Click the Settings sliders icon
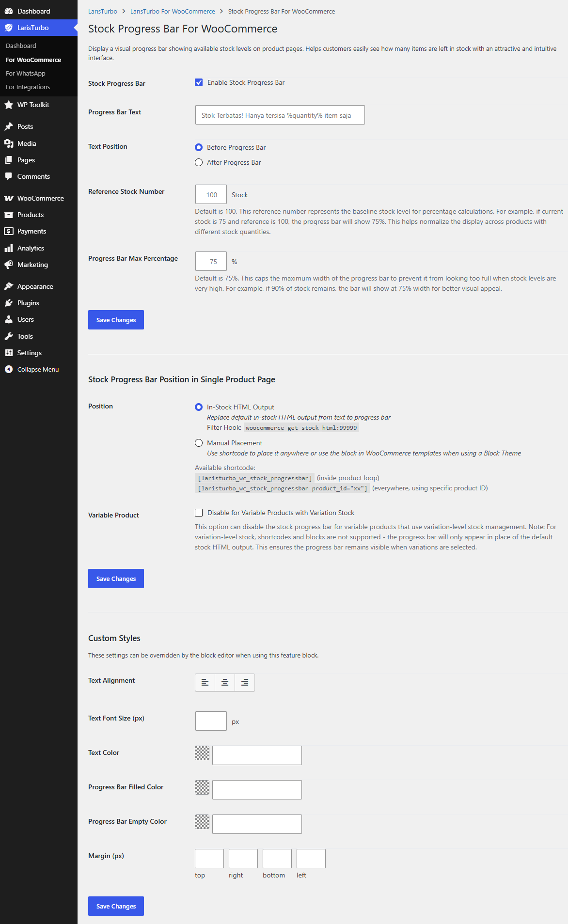 (x=9, y=353)
